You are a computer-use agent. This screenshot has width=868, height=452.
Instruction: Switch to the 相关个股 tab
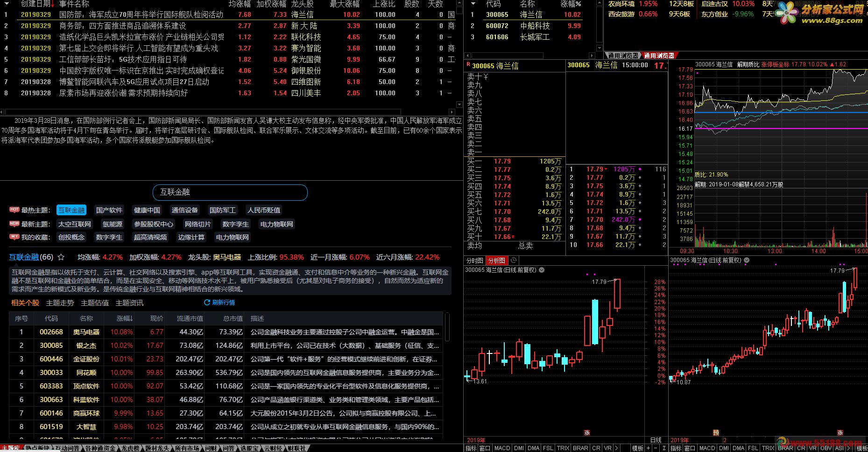[25, 303]
